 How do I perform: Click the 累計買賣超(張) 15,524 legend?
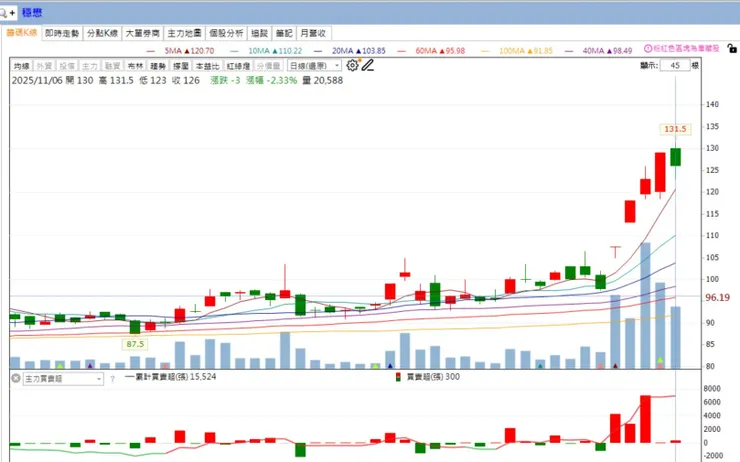[x=170, y=377]
